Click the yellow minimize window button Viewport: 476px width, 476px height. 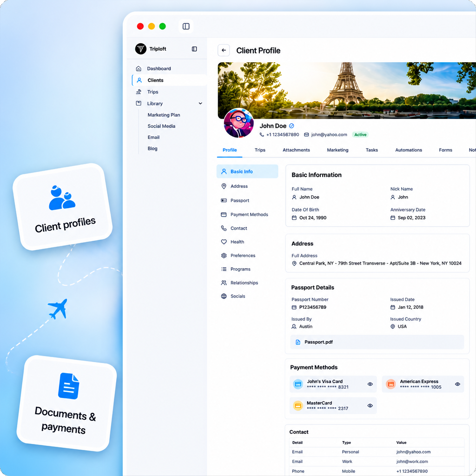151,26
